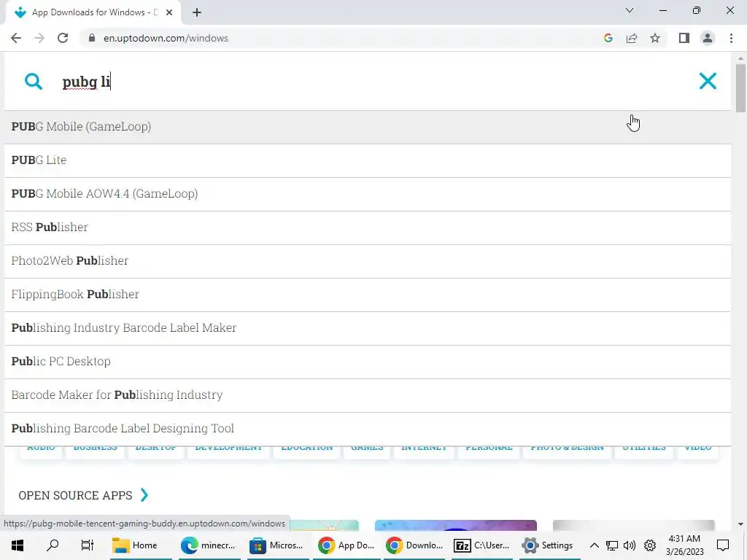Select the RSS Publisher suggestion

[x=368, y=227]
